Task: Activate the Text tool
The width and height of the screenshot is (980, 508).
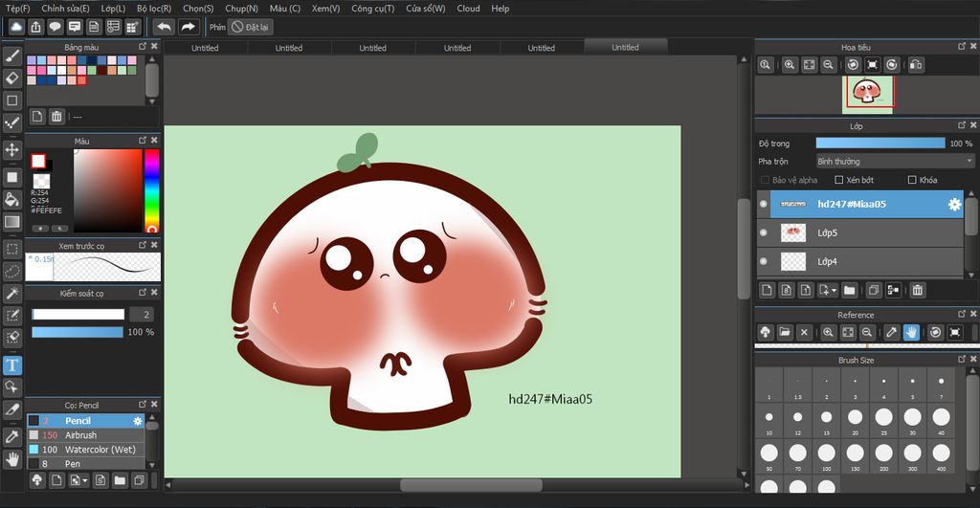Action: point(11,364)
